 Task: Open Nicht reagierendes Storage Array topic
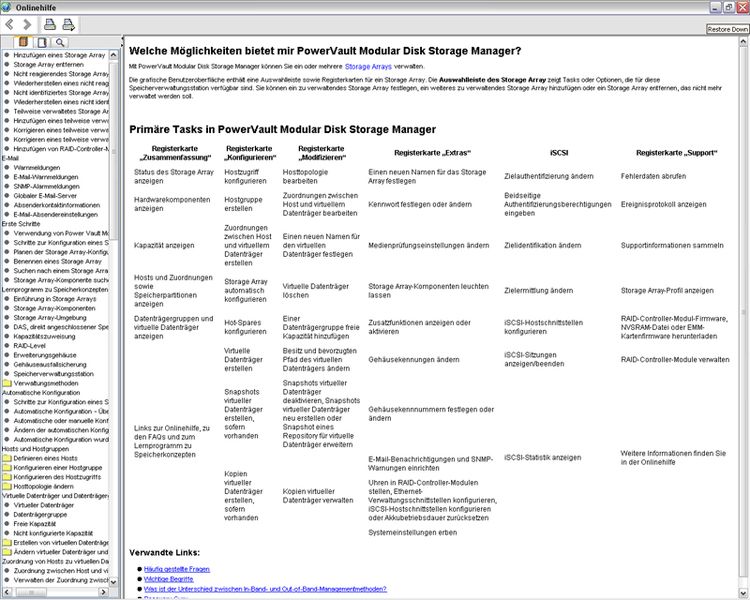pyautogui.click(x=61, y=74)
